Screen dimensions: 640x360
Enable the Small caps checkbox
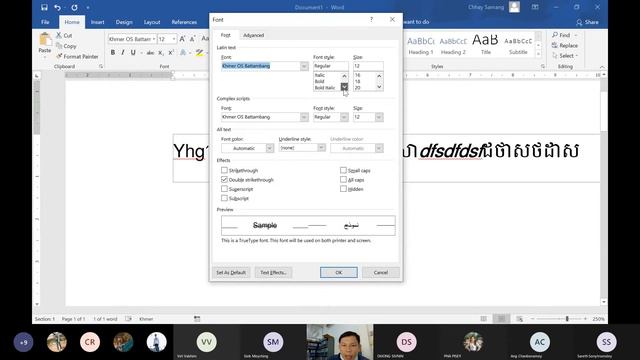point(343,170)
